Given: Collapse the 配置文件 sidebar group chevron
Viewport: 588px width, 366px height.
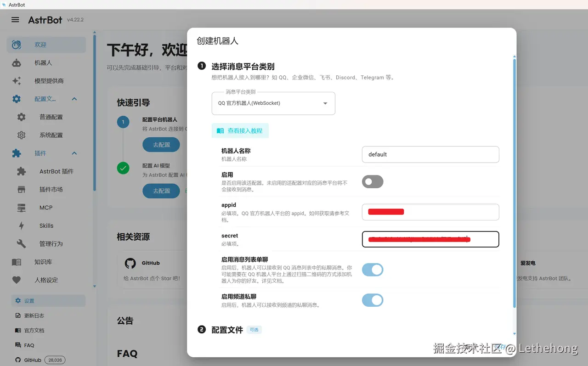Looking at the screenshot, I should pyautogui.click(x=74, y=99).
